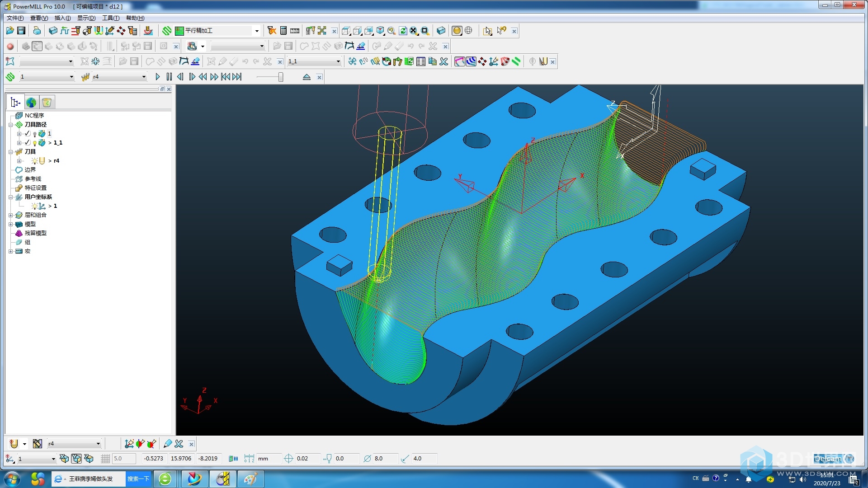Open the 帮助(H) menu
The width and height of the screenshot is (868, 488).
coord(135,18)
